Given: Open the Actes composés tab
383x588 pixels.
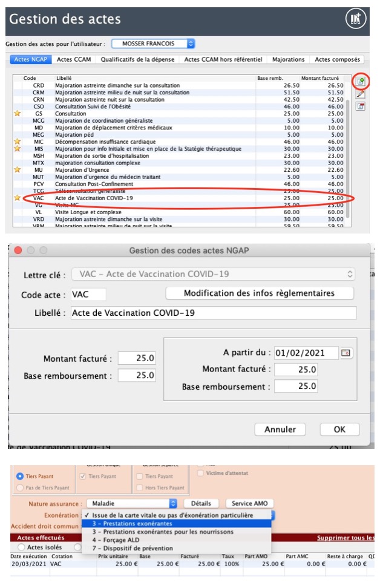Looking at the screenshot, I should pyautogui.click(x=337, y=59).
